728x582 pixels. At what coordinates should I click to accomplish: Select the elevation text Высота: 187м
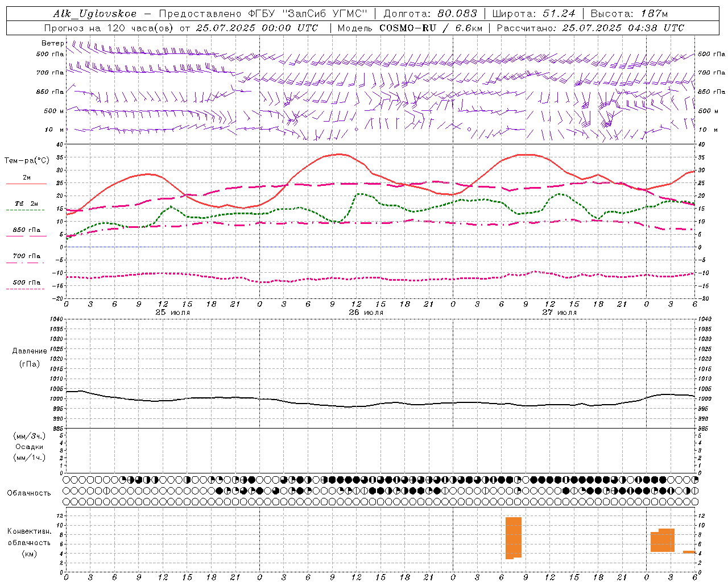pos(630,14)
